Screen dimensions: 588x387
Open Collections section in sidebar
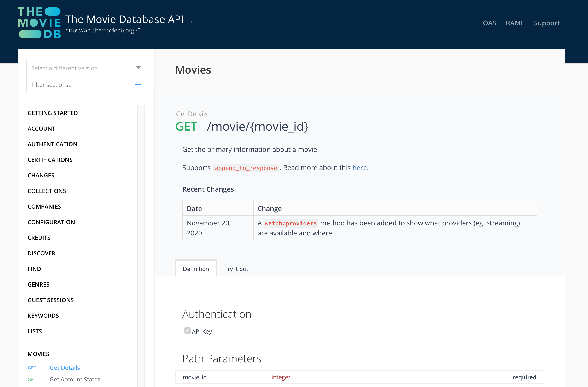[47, 191]
